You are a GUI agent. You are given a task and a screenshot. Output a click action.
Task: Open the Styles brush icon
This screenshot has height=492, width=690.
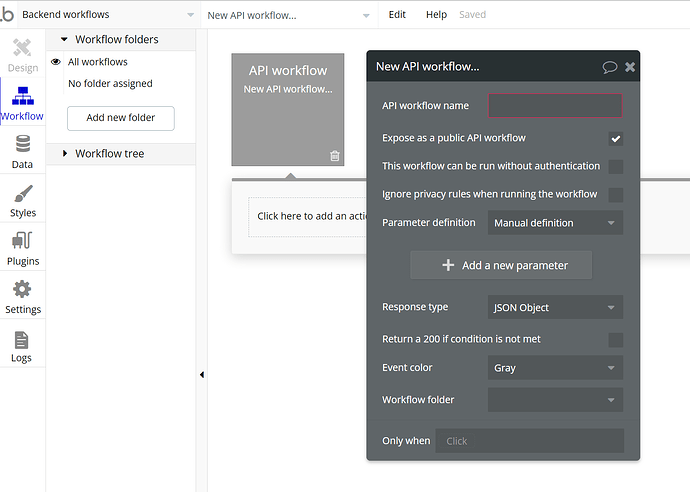[23, 193]
